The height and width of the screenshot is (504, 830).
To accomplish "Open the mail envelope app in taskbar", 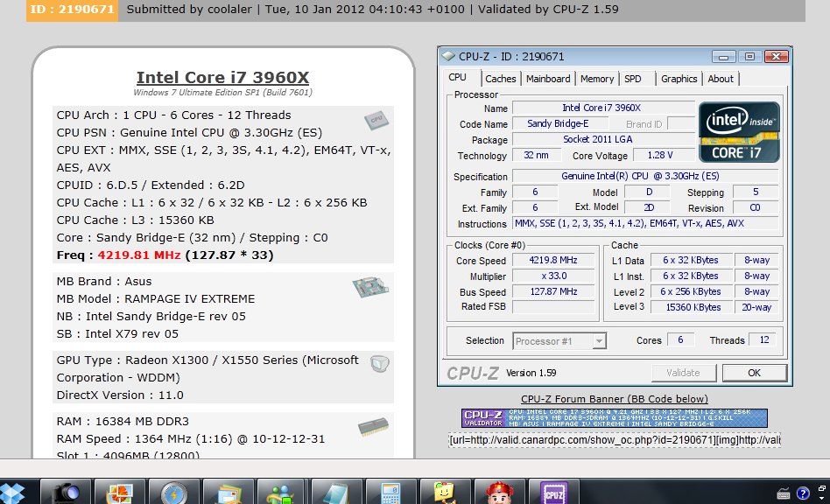I will point(229,492).
